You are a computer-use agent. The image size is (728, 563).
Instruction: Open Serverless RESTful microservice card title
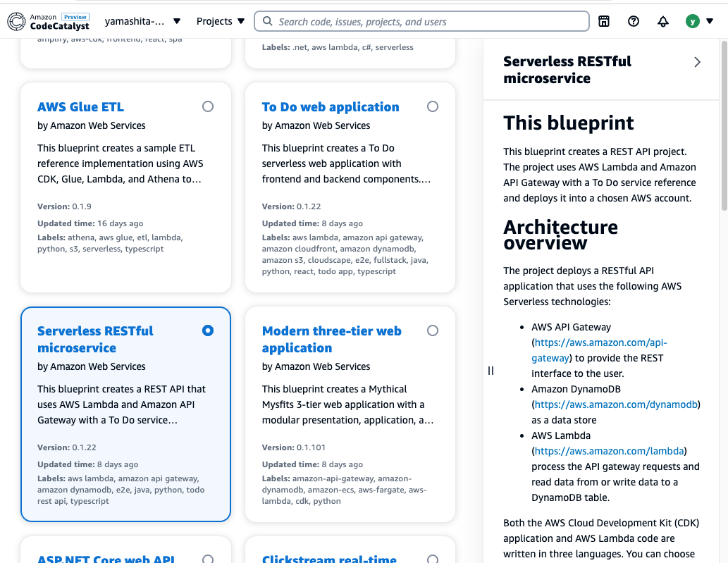95,340
